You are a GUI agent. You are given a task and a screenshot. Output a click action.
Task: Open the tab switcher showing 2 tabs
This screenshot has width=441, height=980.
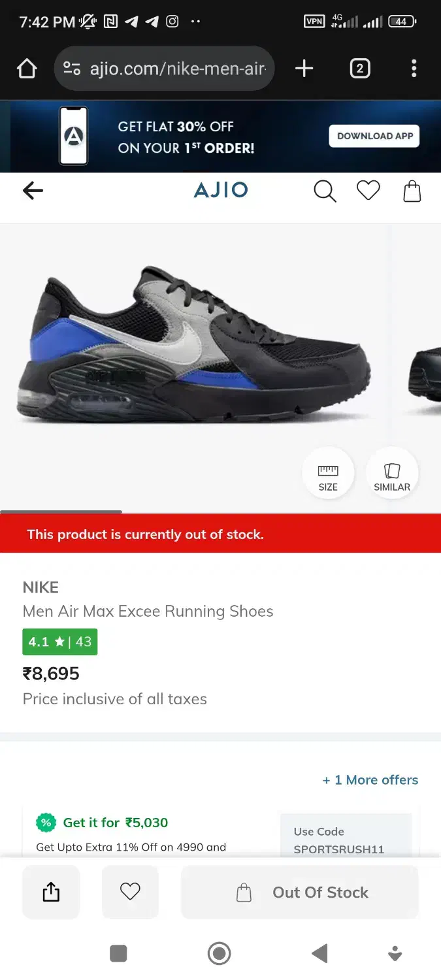(x=360, y=69)
